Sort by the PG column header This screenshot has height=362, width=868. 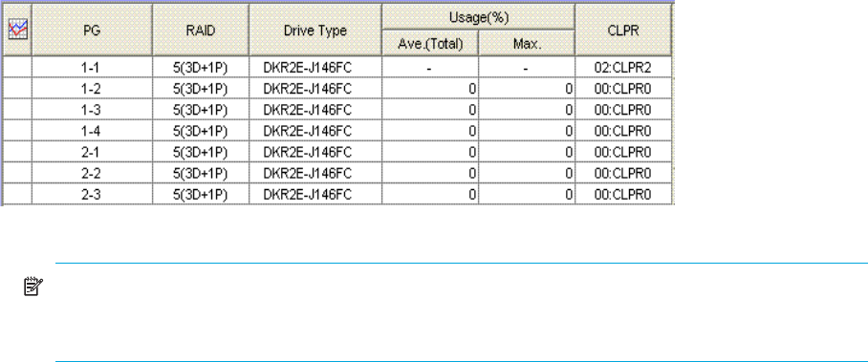coord(92,30)
